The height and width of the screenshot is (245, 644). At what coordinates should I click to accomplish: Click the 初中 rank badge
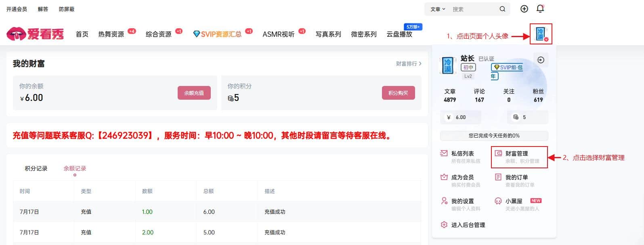point(468,67)
